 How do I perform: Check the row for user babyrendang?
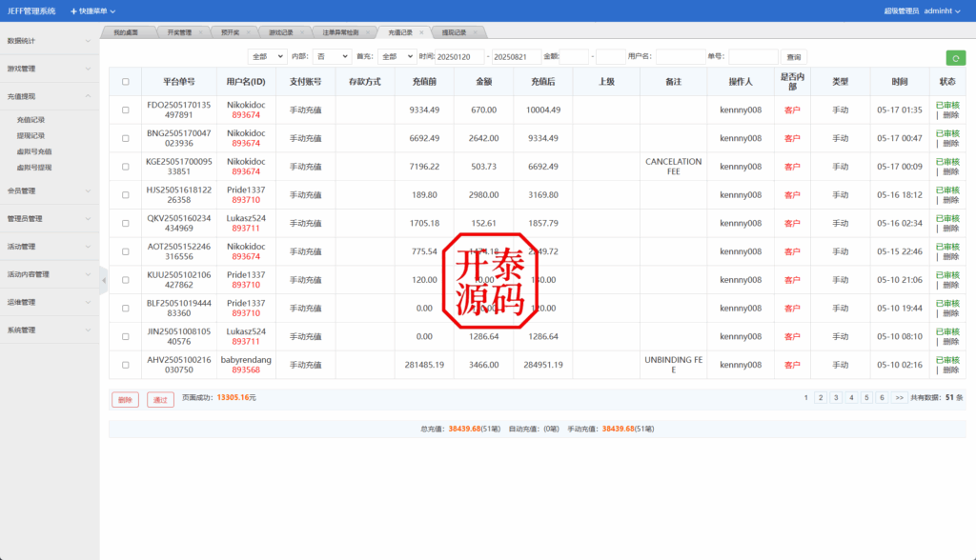(x=125, y=364)
